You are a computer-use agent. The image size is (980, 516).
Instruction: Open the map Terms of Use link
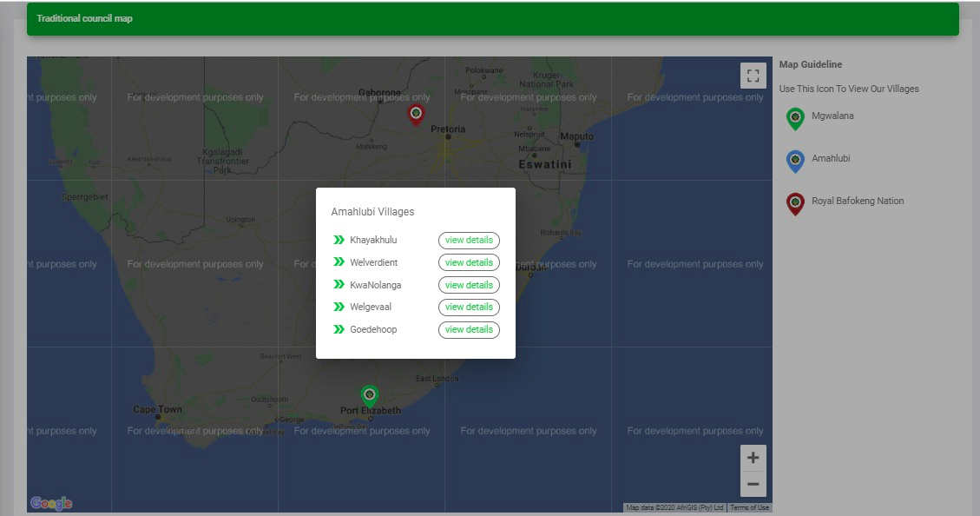[x=749, y=507]
